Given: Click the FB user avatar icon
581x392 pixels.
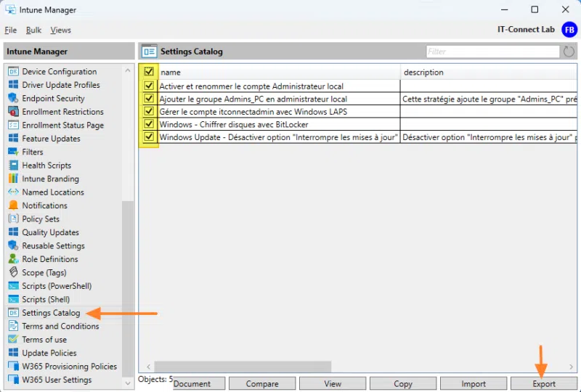Looking at the screenshot, I should click(x=569, y=30).
